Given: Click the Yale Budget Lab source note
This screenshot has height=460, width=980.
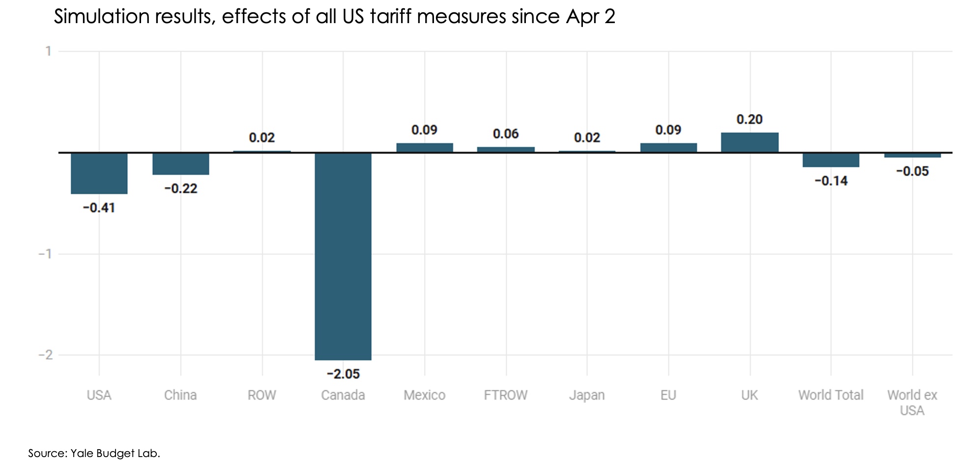Looking at the screenshot, I should click(x=94, y=453).
